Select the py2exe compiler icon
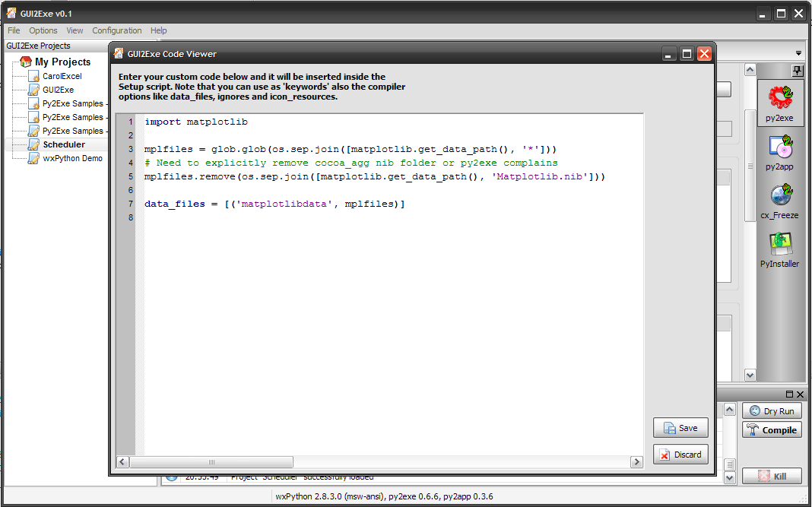The height and width of the screenshot is (507, 812). coord(779,98)
